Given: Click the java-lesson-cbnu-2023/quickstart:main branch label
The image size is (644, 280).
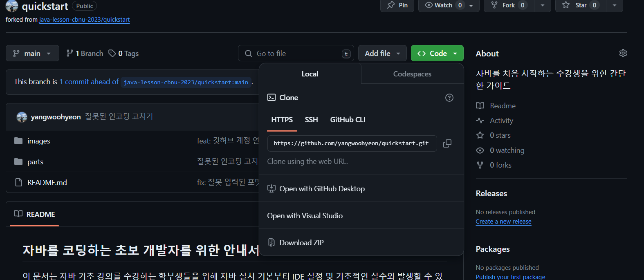Looking at the screenshot, I should [186, 82].
